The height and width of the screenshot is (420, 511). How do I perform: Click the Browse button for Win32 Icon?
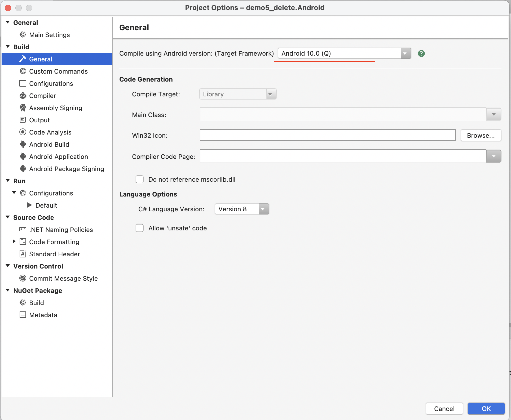click(x=481, y=135)
